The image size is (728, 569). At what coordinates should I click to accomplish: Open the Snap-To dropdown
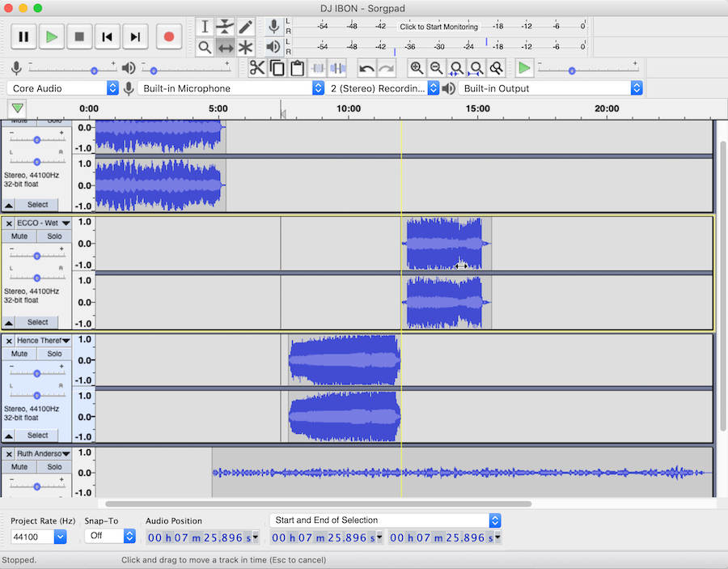pos(110,536)
